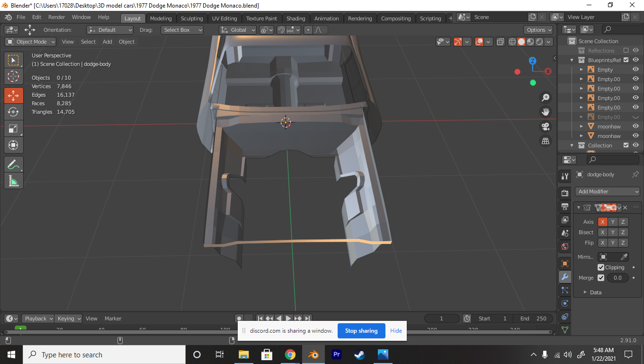Switch to the Sculpting workspace tab
The image size is (644, 364).
pyautogui.click(x=191, y=18)
